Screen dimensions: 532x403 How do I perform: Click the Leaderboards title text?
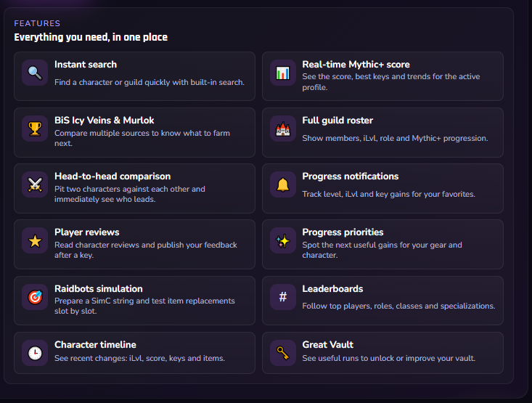pos(332,288)
